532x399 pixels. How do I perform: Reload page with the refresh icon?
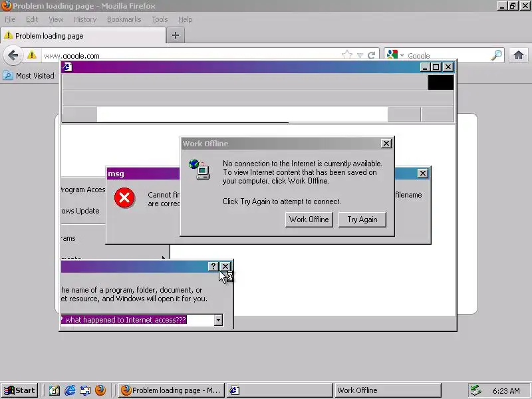click(x=372, y=55)
